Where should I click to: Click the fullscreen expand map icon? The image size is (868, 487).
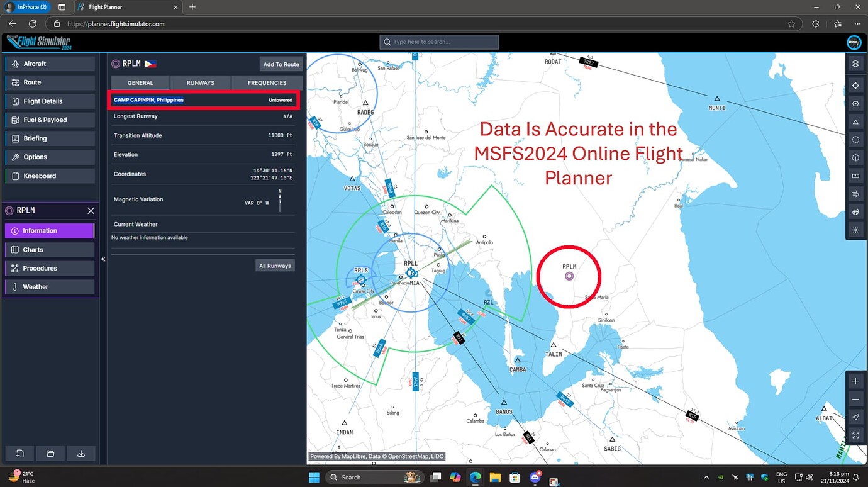855,435
